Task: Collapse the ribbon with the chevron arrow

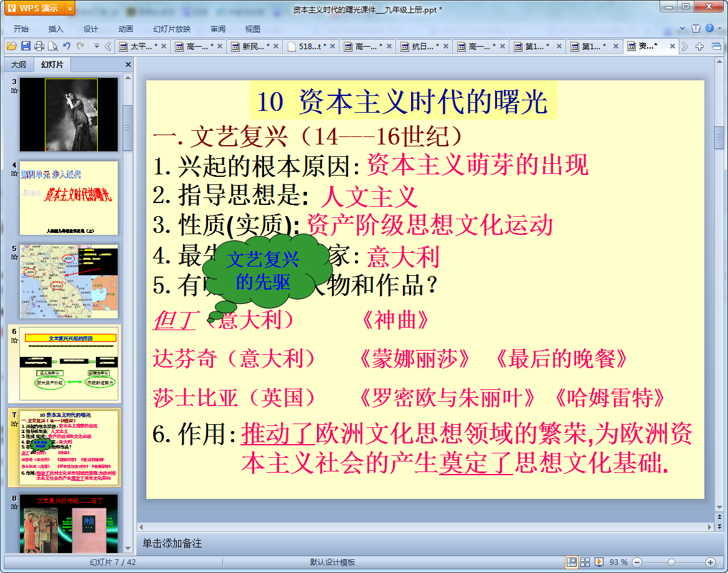Action: coord(683,28)
